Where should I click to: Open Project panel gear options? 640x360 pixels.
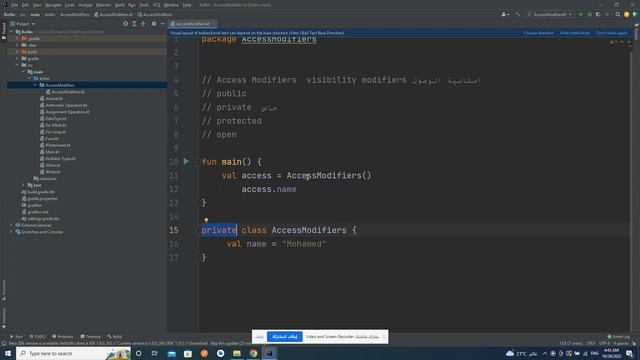tap(154, 24)
